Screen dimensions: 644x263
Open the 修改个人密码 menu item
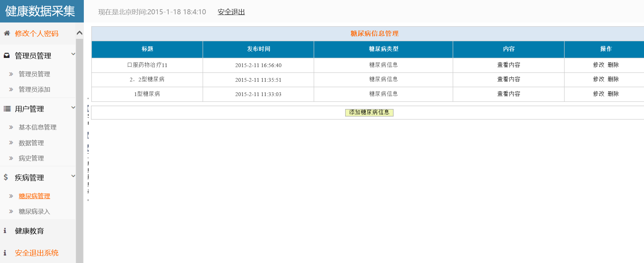[x=36, y=33]
